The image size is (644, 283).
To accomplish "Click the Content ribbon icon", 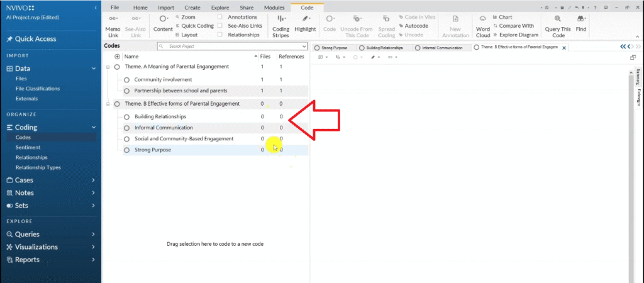I will point(163,19).
